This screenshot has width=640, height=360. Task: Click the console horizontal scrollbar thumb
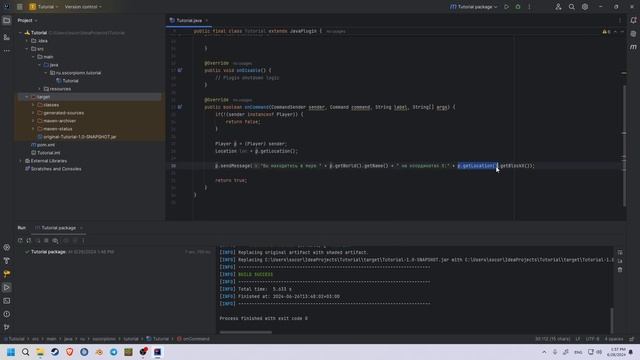[x=246, y=332]
